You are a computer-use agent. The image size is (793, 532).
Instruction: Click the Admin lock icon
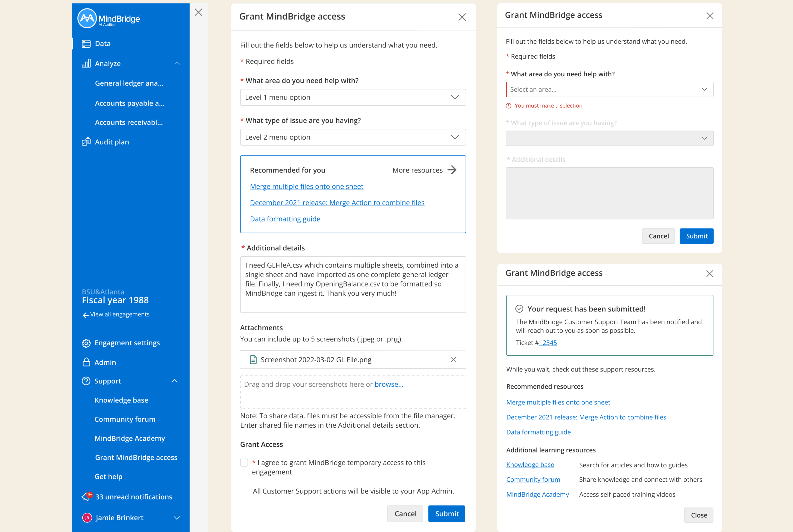86,362
